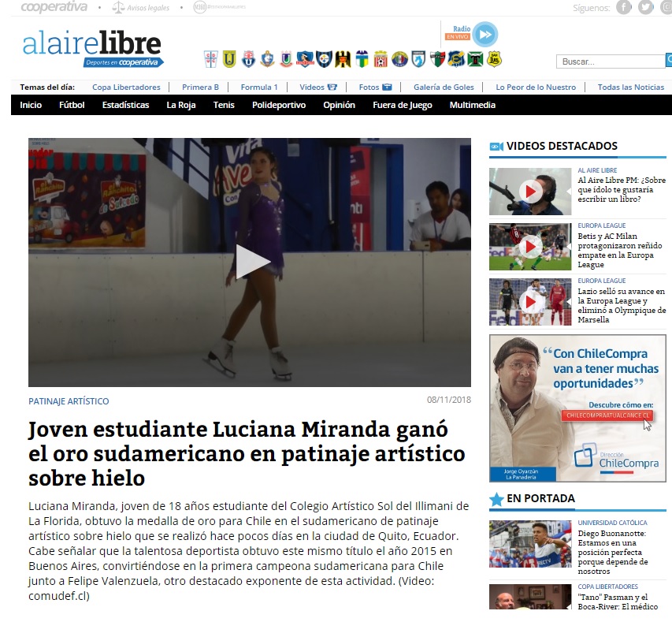672x622 pixels.
Task: Open the Estadísticas menu item
Action: (x=125, y=105)
